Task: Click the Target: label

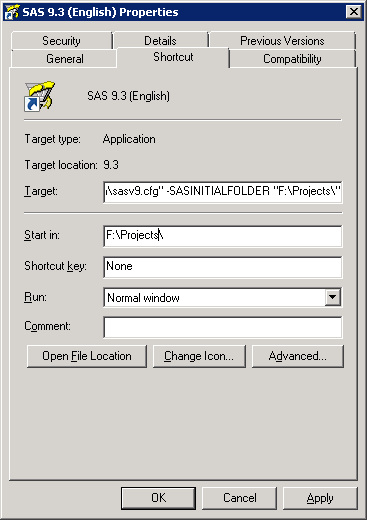Action: pos(41,191)
